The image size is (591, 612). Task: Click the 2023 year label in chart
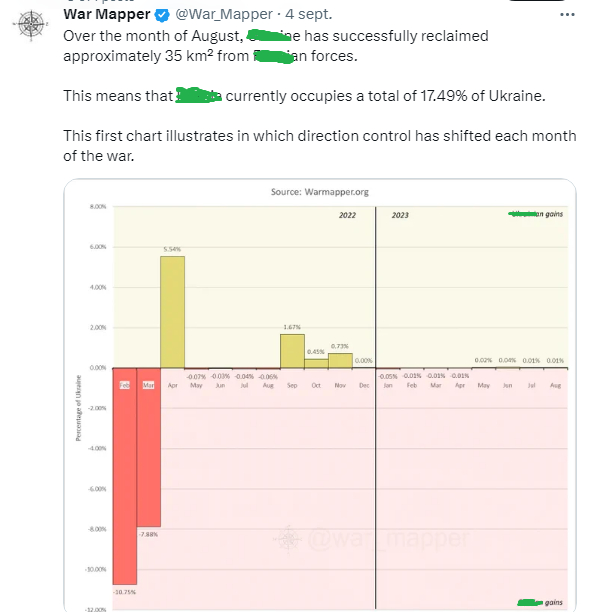pos(400,215)
